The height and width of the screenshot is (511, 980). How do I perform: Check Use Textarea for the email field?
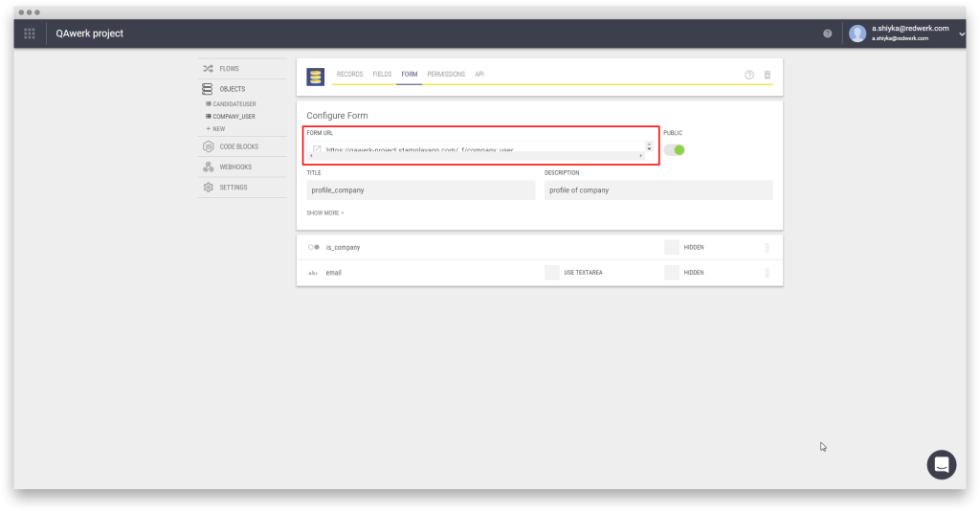click(552, 273)
